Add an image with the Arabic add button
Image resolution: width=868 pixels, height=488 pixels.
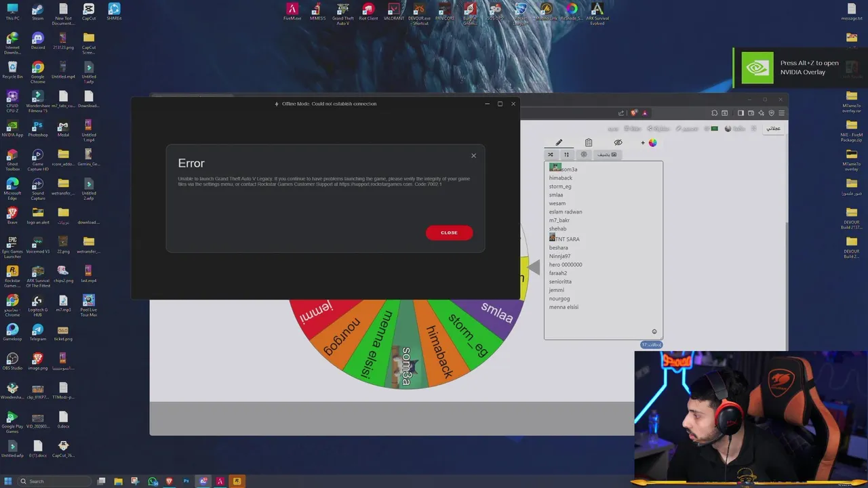tap(607, 155)
